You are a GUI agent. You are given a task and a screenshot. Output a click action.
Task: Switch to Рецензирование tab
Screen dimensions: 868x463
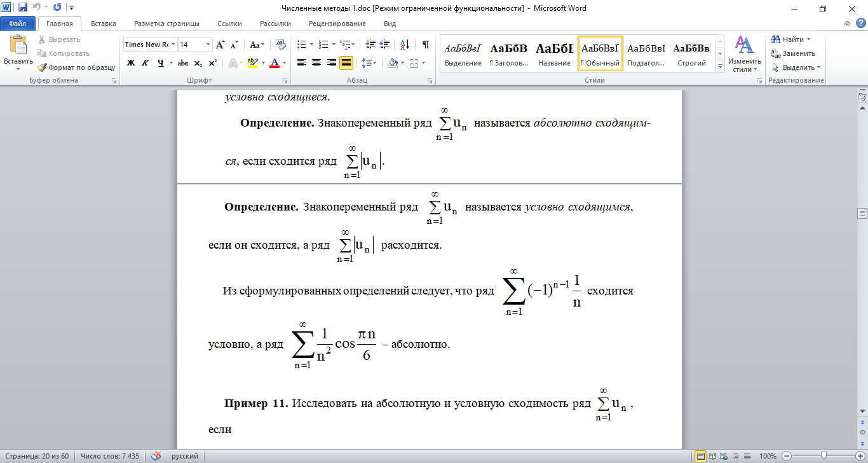pyautogui.click(x=337, y=24)
